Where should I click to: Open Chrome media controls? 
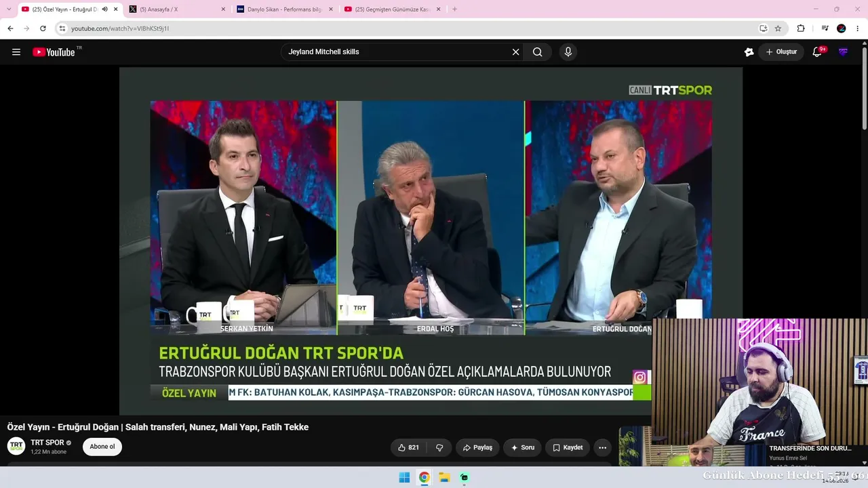tap(825, 28)
